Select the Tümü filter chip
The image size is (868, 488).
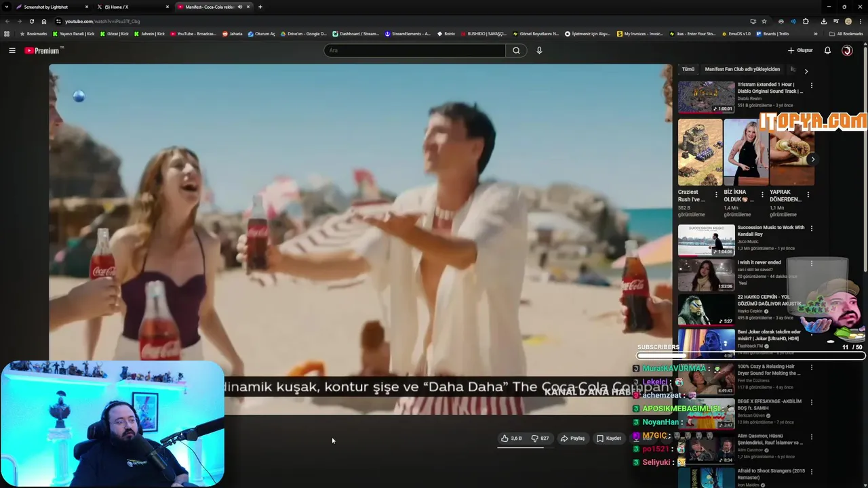click(x=688, y=69)
